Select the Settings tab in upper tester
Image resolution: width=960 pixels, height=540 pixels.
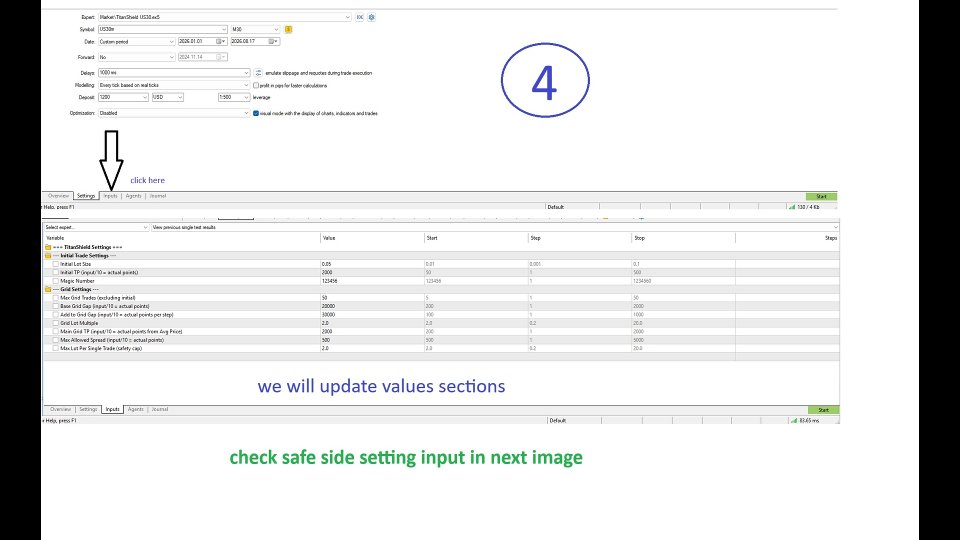pos(86,196)
